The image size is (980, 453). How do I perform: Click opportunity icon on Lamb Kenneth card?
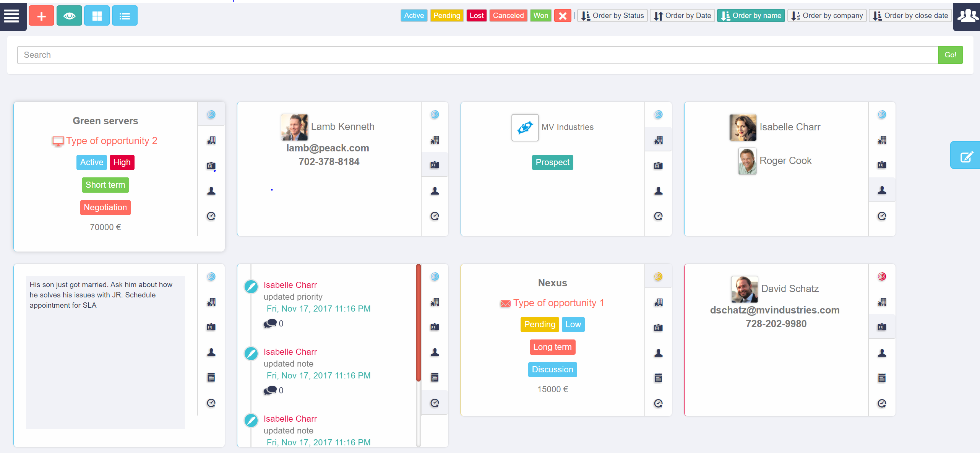(435, 114)
